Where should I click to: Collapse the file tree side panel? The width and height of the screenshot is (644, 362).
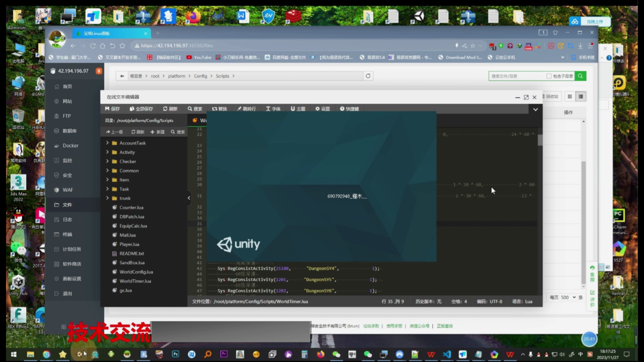click(189, 198)
